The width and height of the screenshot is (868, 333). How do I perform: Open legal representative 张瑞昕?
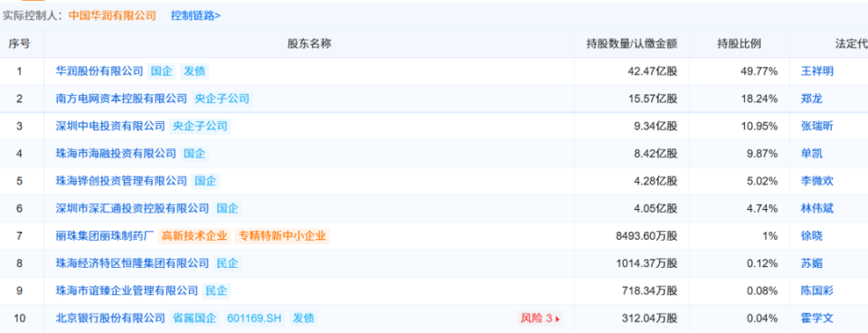[817, 126]
